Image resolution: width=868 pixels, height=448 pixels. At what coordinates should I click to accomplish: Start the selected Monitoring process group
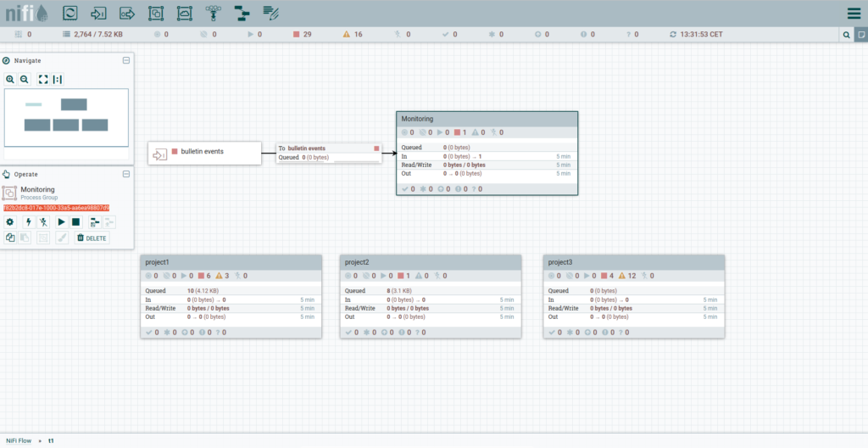tap(61, 222)
